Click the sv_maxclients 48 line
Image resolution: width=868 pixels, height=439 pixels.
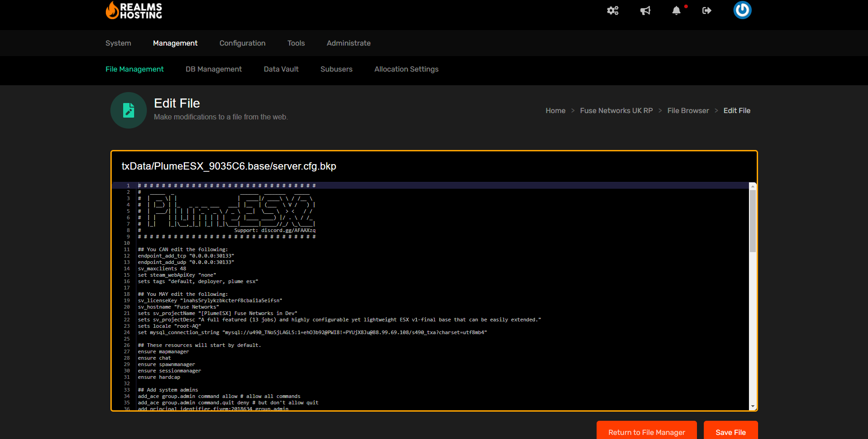162,269
